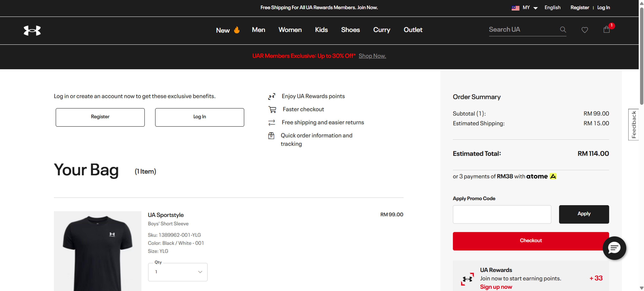Open the Kids menu

(x=321, y=30)
